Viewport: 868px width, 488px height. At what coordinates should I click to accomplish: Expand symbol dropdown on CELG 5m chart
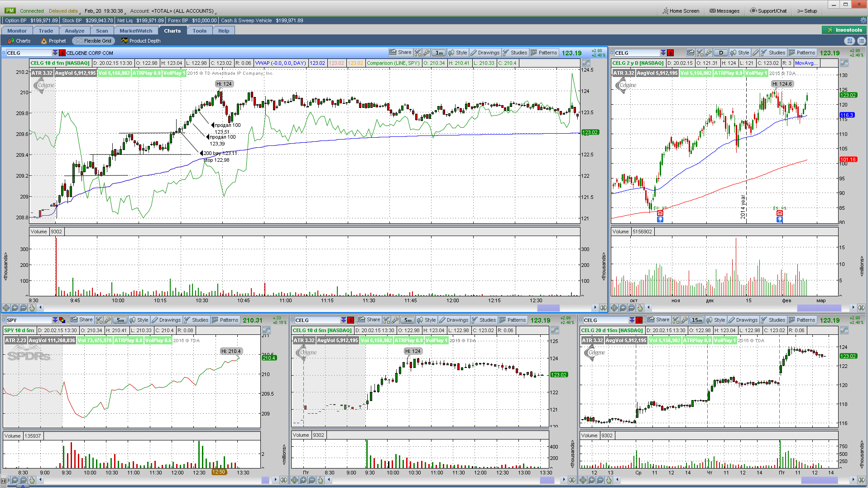(x=343, y=320)
